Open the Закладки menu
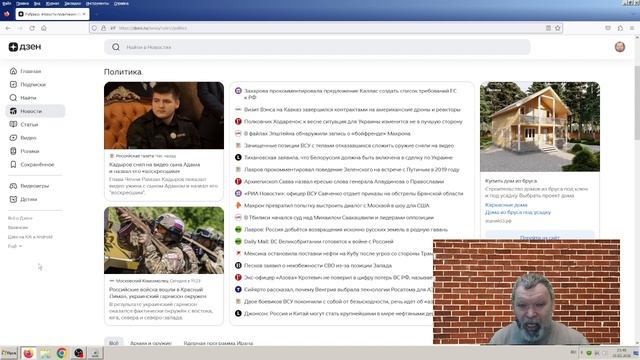 [x=73, y=3]
